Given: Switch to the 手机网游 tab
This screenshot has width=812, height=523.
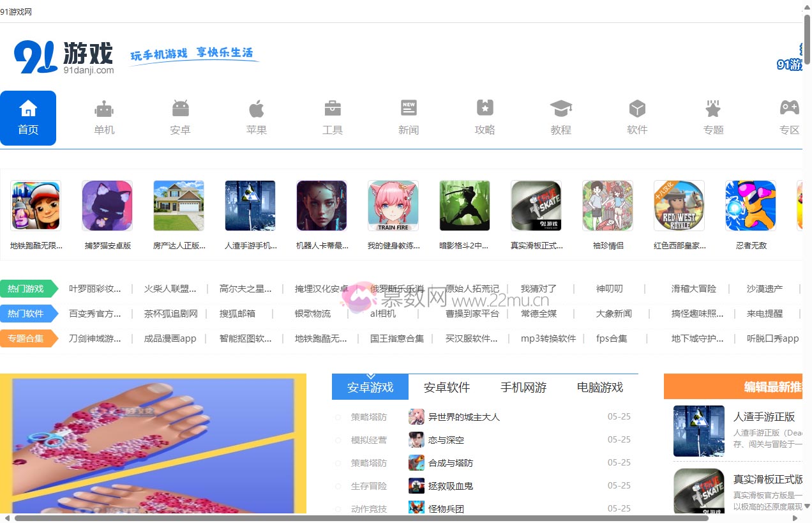Looking at the screenshot, I should click(523, 387).
